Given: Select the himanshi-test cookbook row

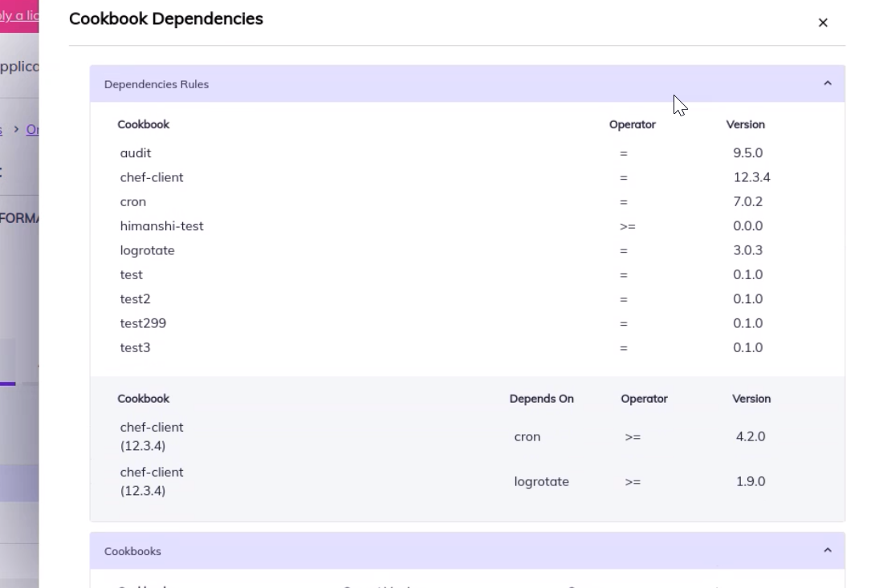Looking at the screenshot, I should point(162,226).
